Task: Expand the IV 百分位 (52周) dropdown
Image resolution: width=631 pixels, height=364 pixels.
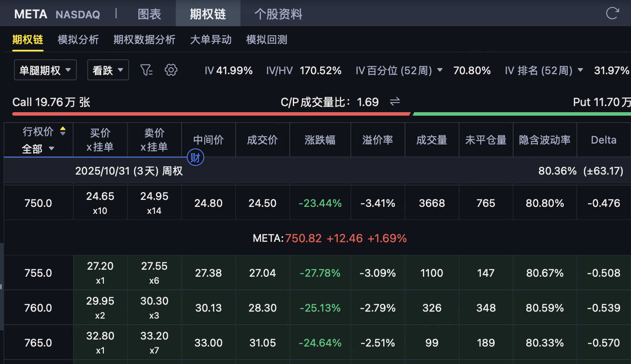Action: pyautogui.click(x=440, y=70)
